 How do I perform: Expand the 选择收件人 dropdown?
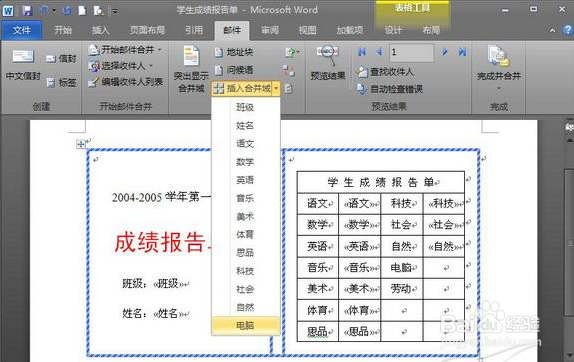tap(151, 66)
